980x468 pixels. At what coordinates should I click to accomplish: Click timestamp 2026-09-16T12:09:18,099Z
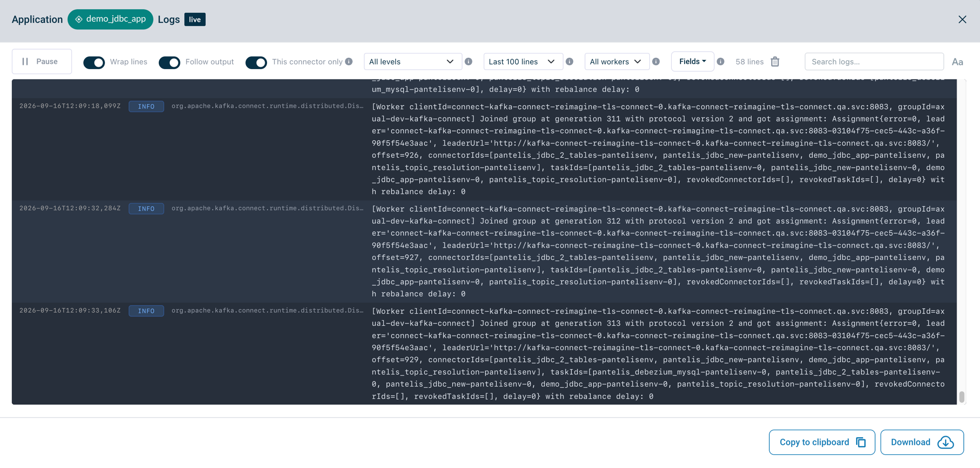[x=70, y=106]
